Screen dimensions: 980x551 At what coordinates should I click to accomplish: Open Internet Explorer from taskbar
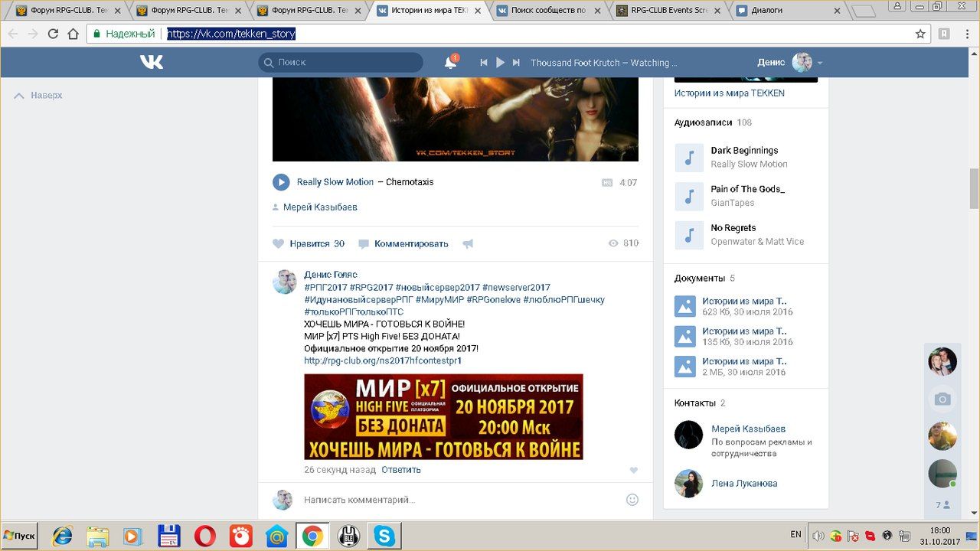click(x=63, y=536)
